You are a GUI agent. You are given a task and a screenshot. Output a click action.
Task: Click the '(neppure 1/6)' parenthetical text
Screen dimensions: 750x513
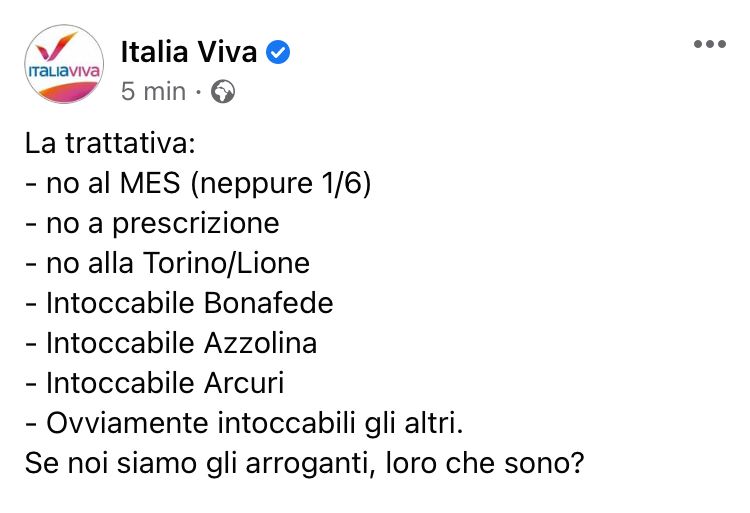tap(281, 184)
